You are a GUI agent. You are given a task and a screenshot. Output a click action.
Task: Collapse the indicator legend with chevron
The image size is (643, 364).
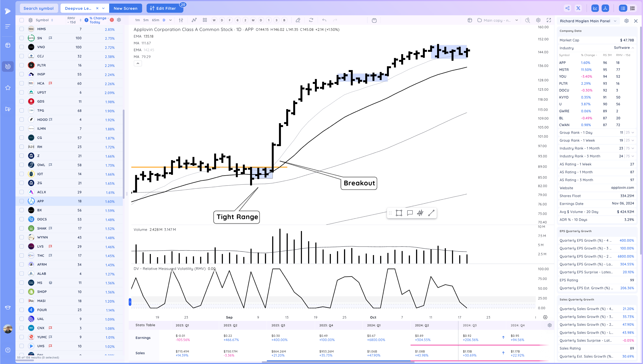point(138,63)
